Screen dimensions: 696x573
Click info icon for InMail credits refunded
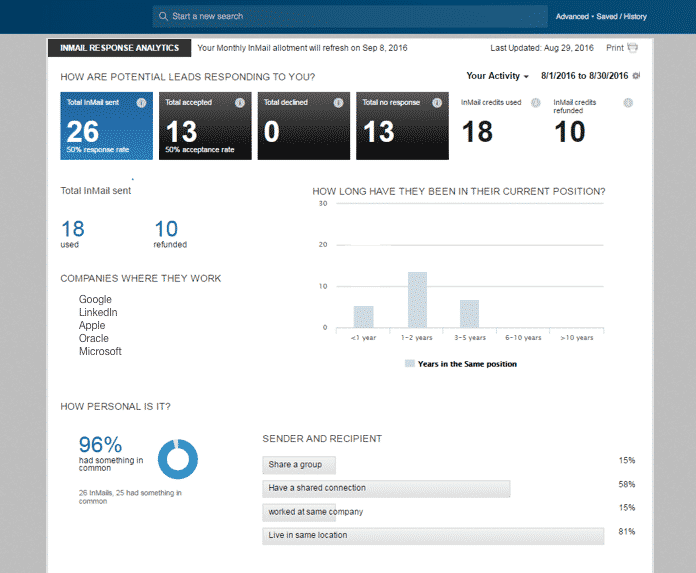(628, 103)
